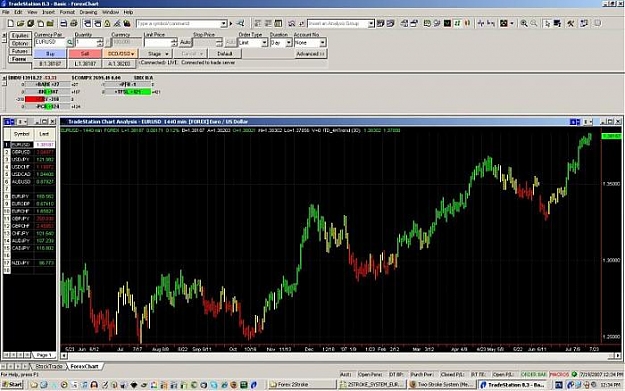This screenshot has width=625, height=391.
Task: Click the ask price button A 1.38203
Action: coord(119,64)
